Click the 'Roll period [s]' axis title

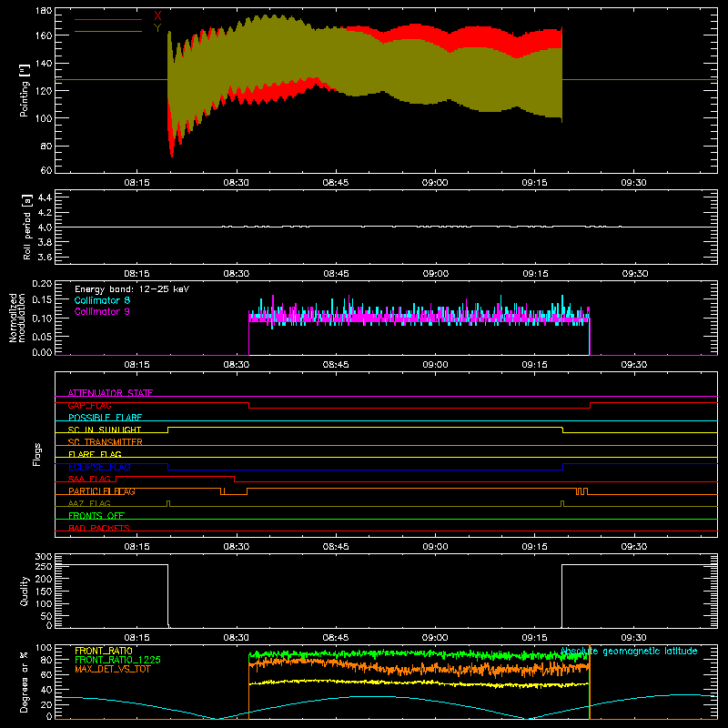(27, 227)
